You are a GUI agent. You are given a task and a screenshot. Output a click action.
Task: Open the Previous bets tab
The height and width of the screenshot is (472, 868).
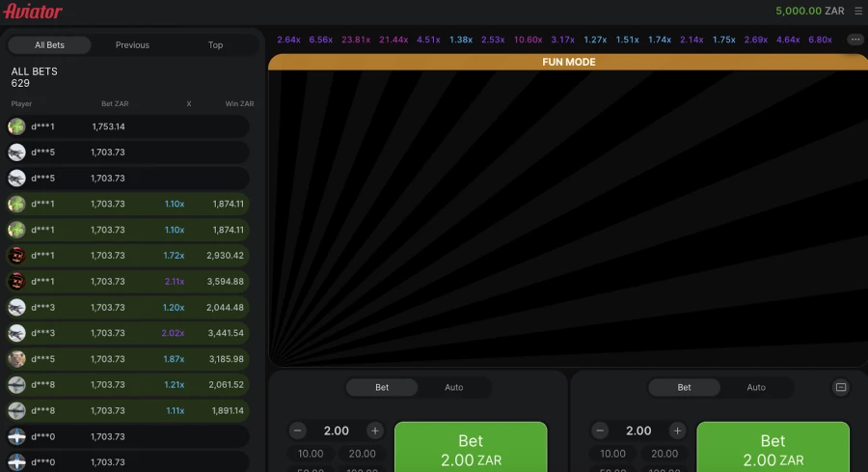coord(132,45)
